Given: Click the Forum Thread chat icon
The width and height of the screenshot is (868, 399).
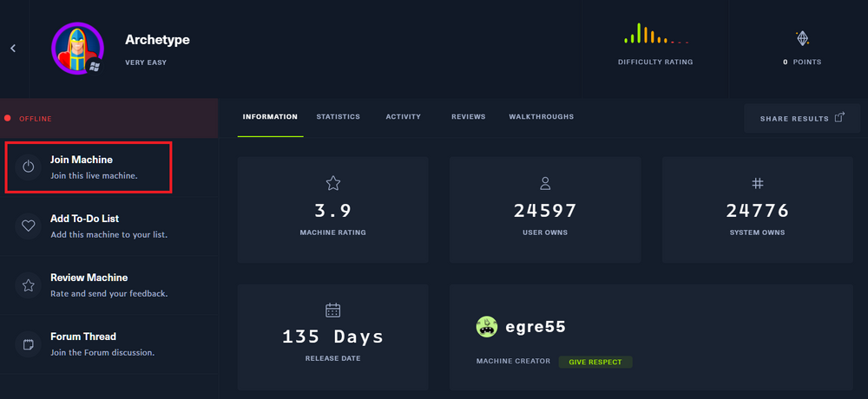Looking at the screenshot, I should [28, 344].
